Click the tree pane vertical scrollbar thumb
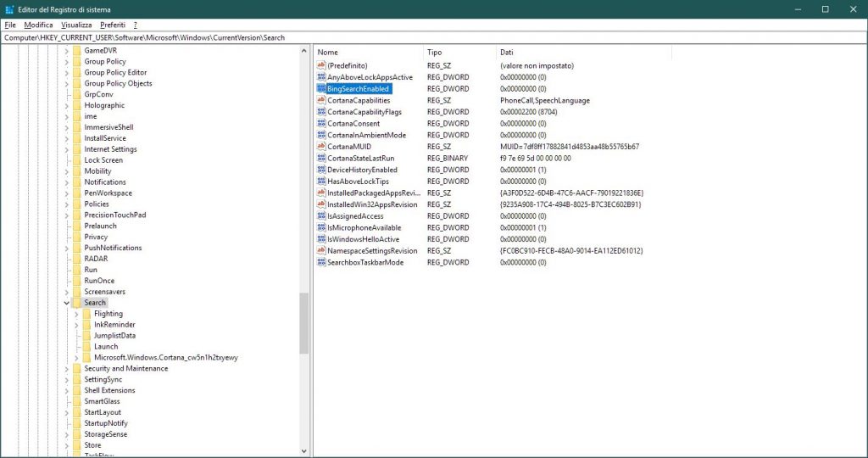 [304, 322]
